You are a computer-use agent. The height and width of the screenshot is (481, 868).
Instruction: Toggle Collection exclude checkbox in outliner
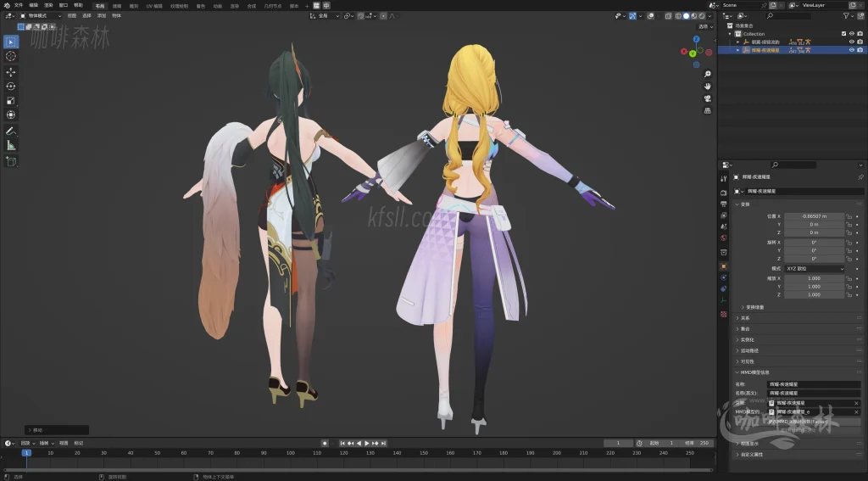pyautogui.click(x=843, y=34)
